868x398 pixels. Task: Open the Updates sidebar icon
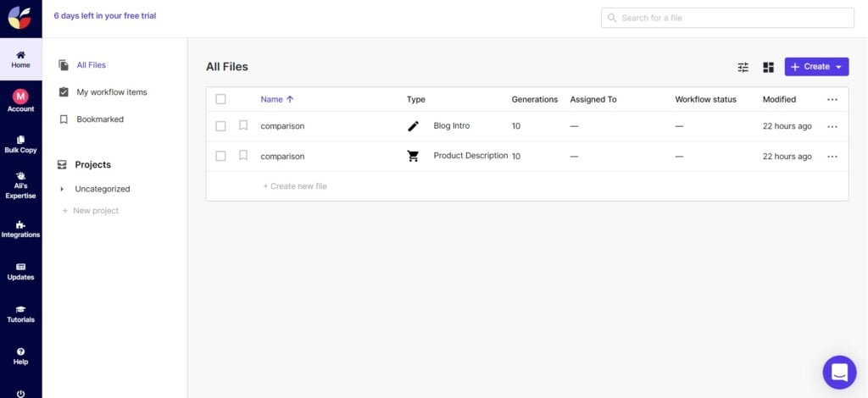pyautogui.click(x=20, y=272)
